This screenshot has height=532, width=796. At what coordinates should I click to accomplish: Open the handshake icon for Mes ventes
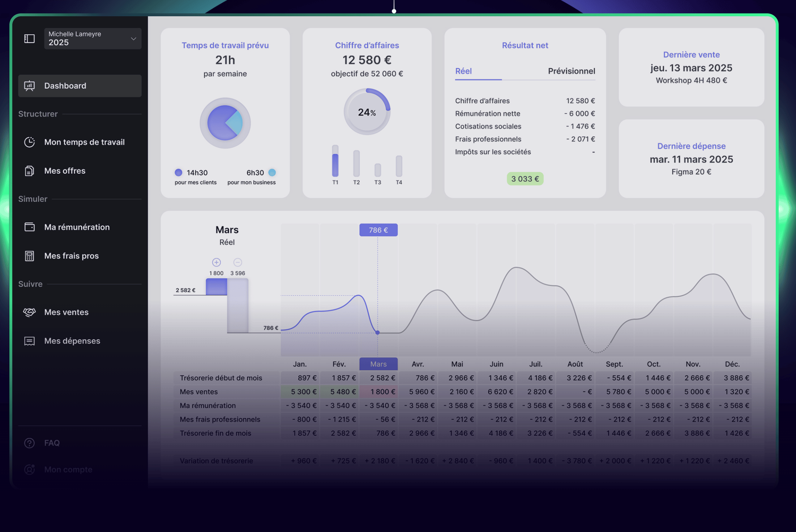pyautogui.click(x=29, y=312)
